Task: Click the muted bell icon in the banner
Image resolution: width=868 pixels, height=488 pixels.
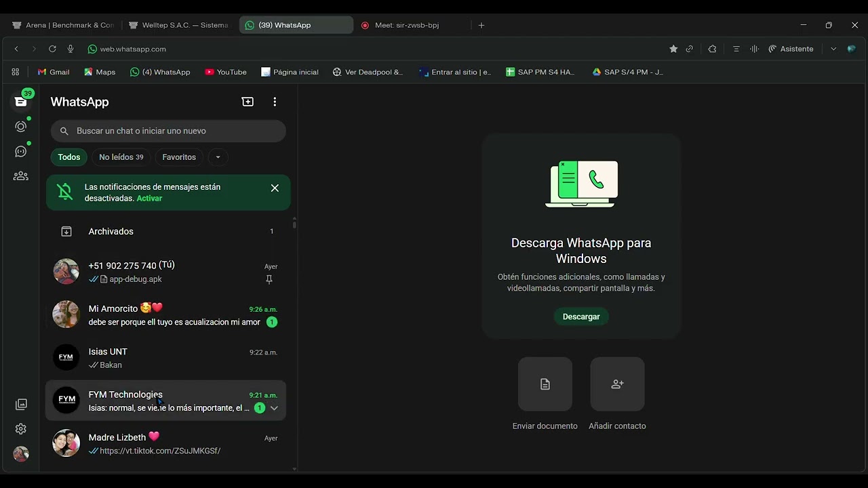Action: click(x=65, y=192)
